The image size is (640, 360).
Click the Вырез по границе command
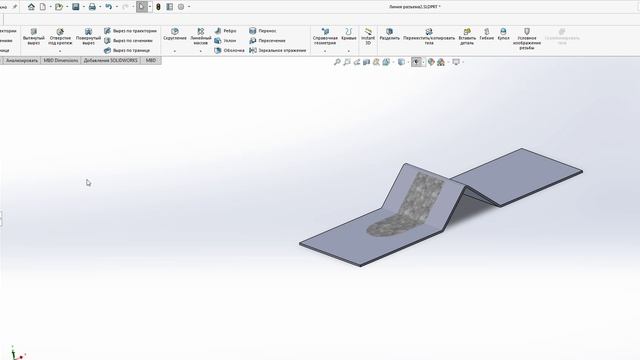pyautogui.click(x=127, y=51)
